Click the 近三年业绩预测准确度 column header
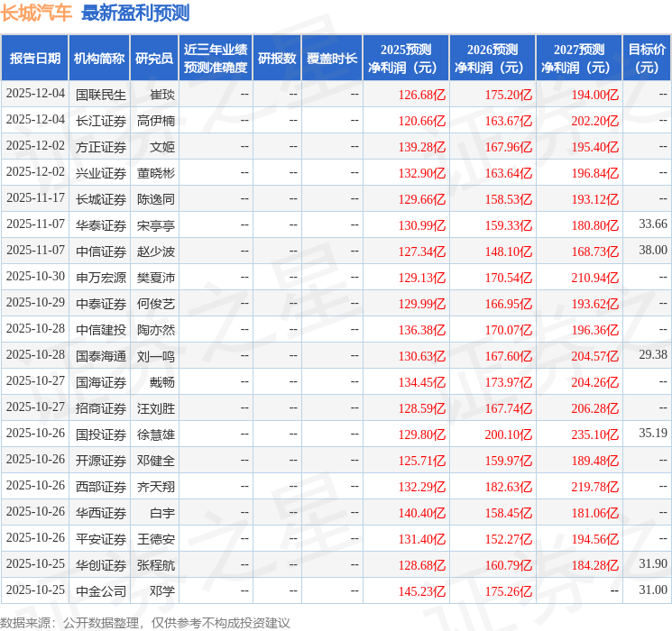The height and width of the screenshot is (631, 672). pos(216,59)
